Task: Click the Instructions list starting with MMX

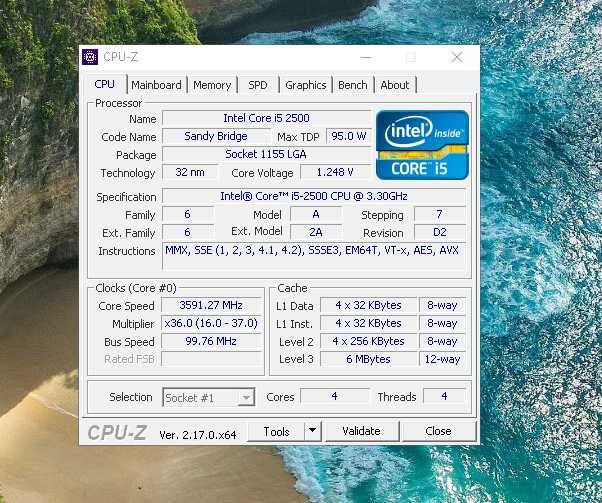Action: [314, 256]
